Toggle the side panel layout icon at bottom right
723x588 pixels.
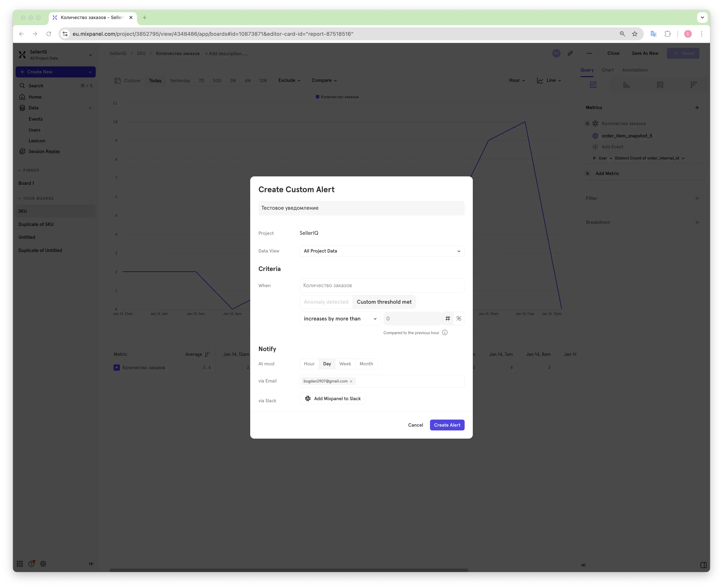[703, 565]
